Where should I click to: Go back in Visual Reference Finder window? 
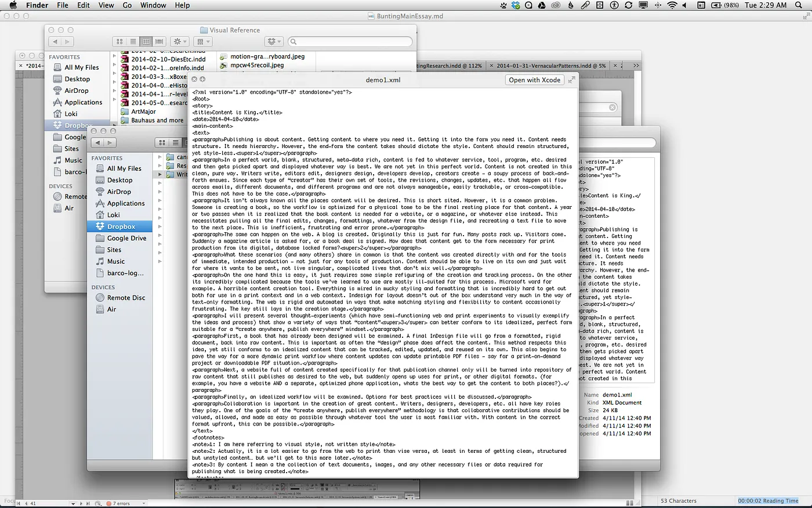pyautogui.click(x=55, y=42)
